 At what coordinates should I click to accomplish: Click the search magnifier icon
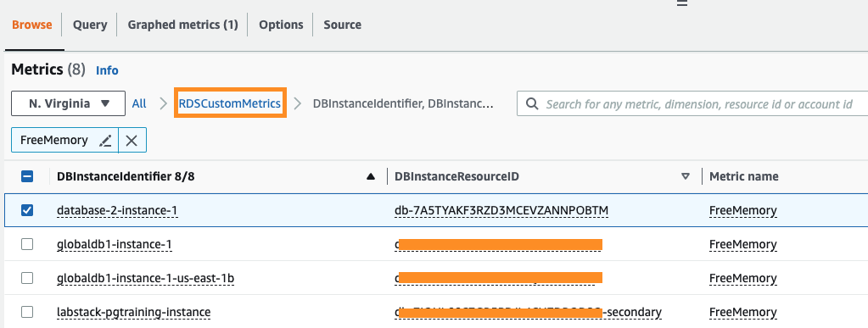coord(532,104)
